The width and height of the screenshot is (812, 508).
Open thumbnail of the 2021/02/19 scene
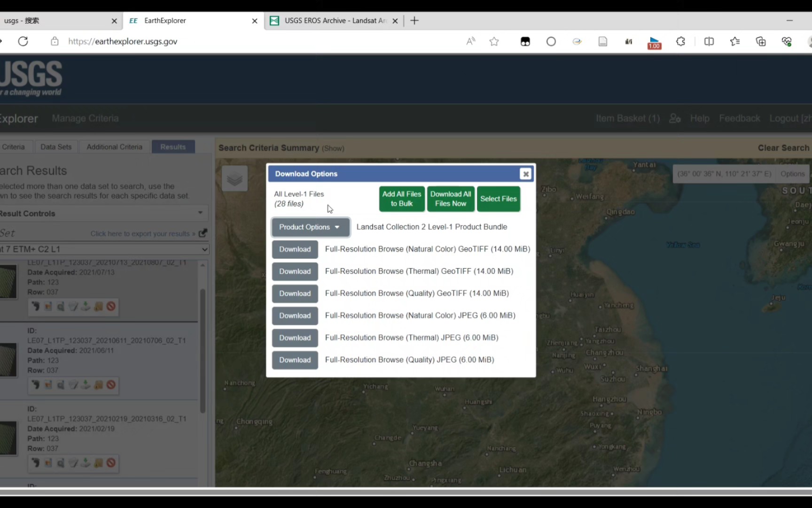8,438
